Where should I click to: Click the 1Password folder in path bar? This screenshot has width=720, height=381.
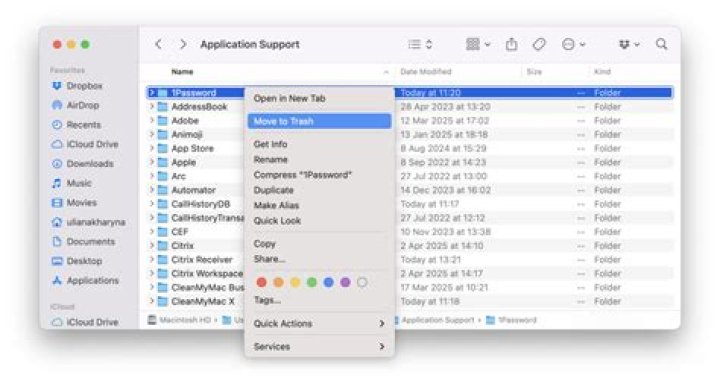tap(511, 320)
